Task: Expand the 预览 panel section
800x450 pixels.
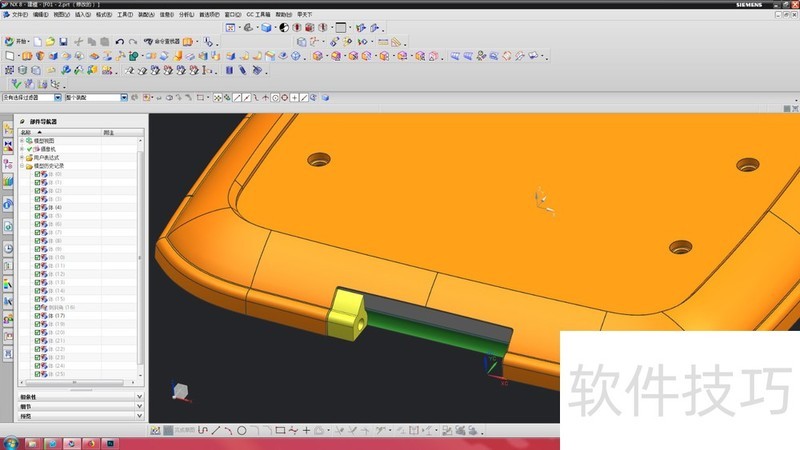Action: click(x=139, y=416)
